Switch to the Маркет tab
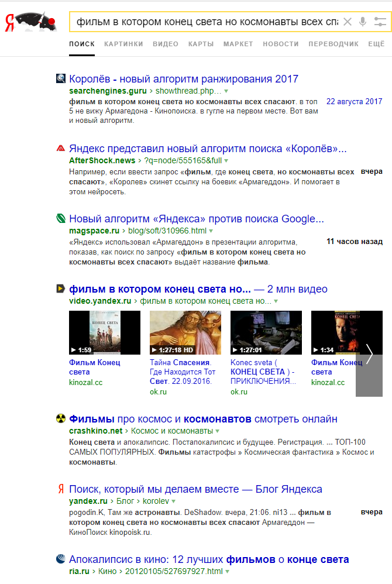 click(x=238, y=44)
